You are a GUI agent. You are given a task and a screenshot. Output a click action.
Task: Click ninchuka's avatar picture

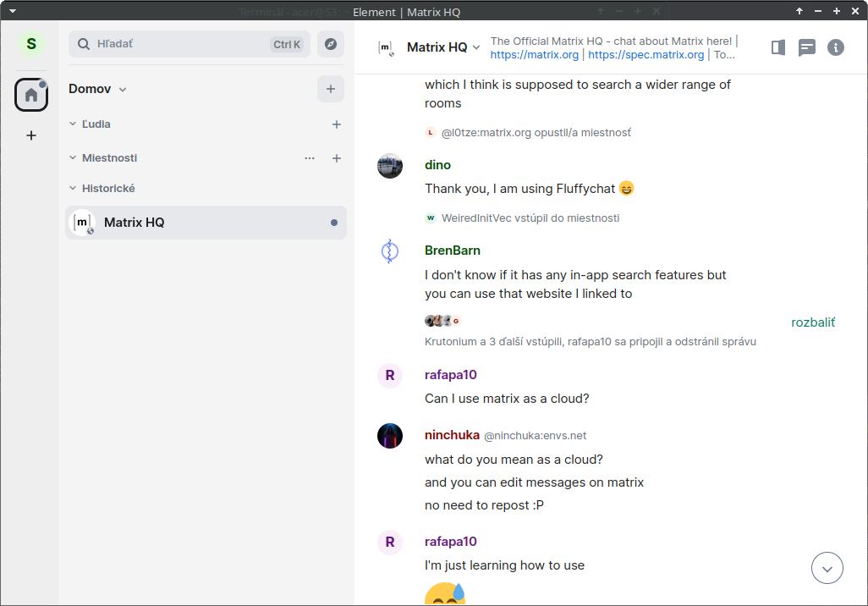[390, 436]
